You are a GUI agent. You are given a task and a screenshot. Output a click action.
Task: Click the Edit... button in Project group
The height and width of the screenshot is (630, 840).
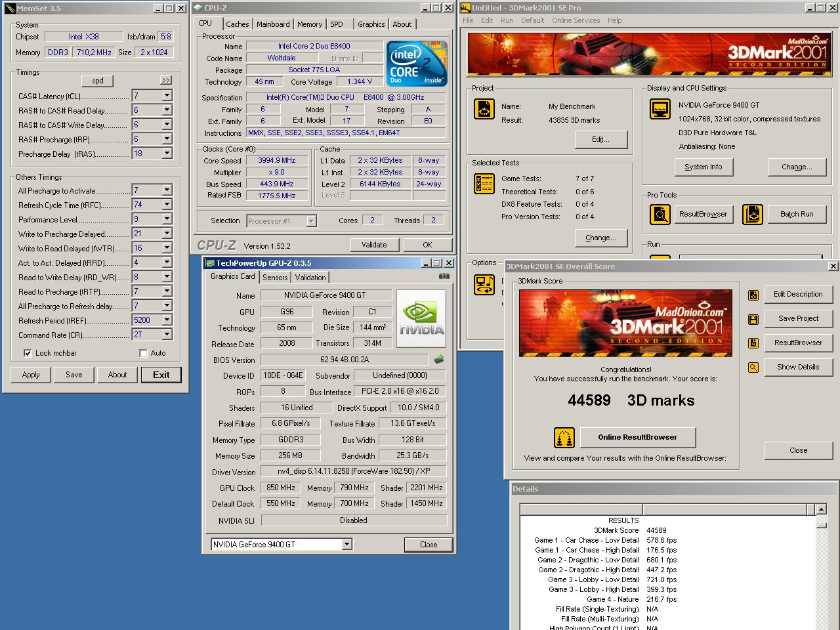click(x=600, y=139)
